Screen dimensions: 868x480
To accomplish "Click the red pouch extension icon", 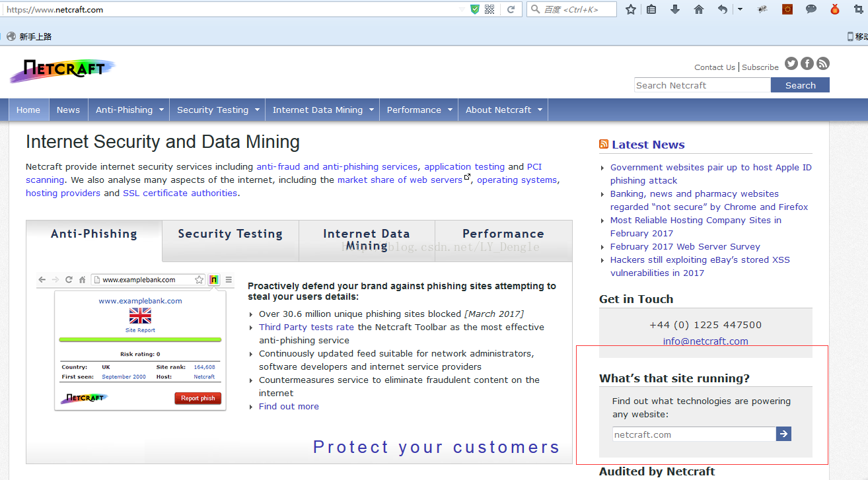I will 835,9.
